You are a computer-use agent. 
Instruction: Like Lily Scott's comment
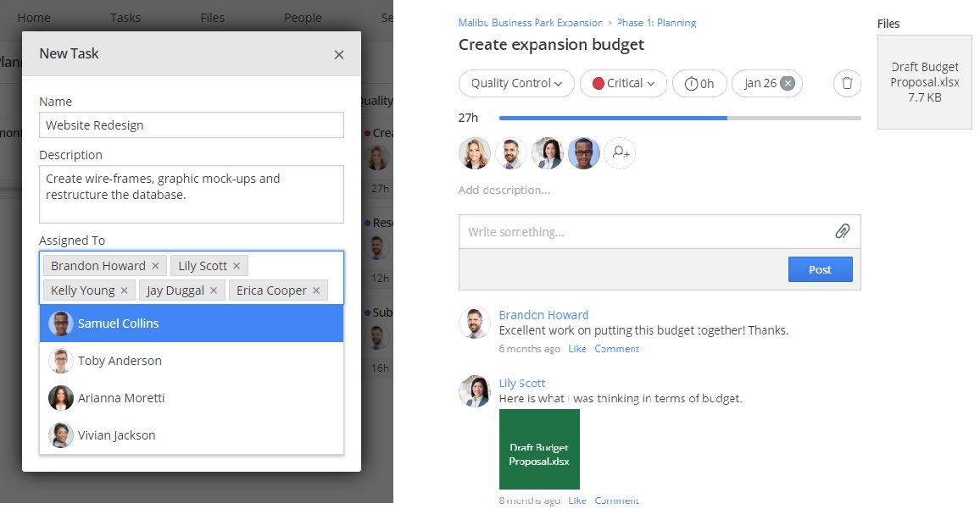tap(576, 501)
